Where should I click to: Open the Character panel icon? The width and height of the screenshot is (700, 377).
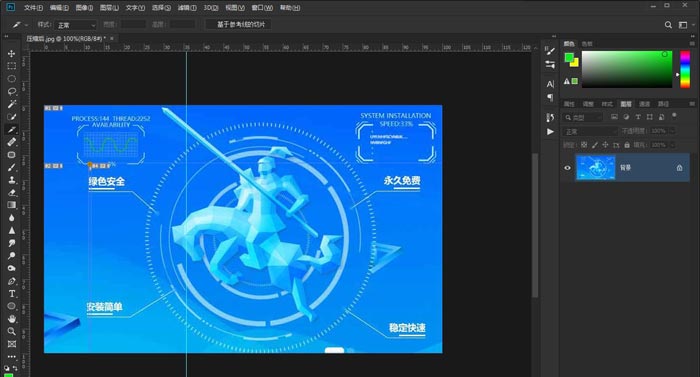[x=550, y=84]
